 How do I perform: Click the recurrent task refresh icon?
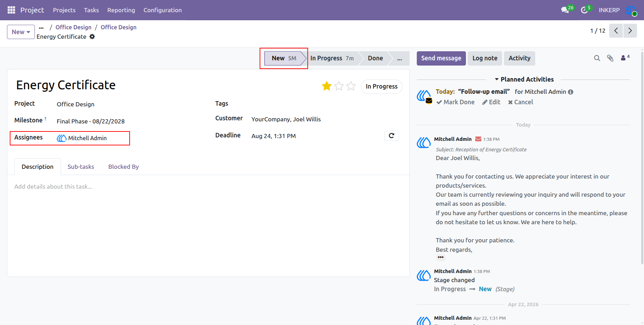tap(391, 136)
